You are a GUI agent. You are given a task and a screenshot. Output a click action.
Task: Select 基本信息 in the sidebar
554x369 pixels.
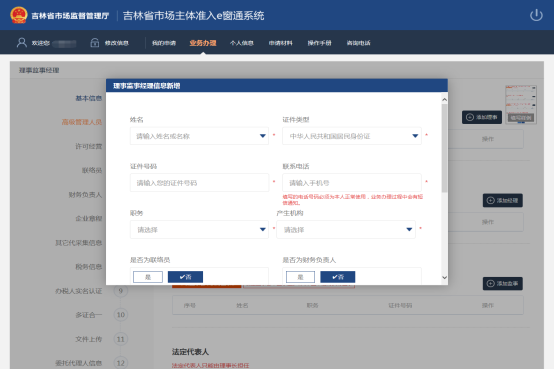click(89, 98)
